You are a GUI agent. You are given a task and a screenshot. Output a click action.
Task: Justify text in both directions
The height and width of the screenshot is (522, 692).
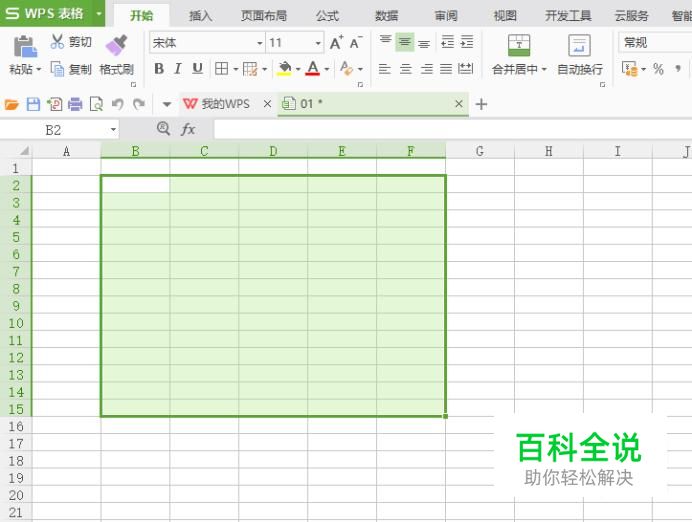coord(446,68)
